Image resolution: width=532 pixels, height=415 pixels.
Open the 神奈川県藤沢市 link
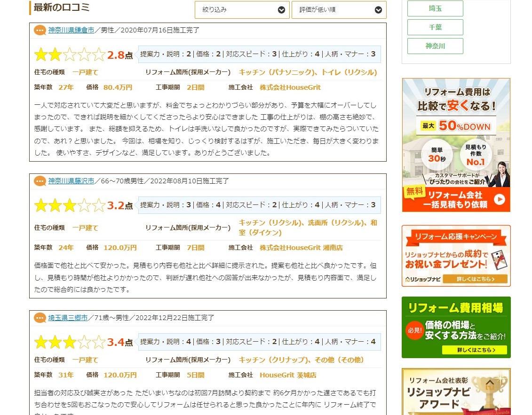[71, 181]
